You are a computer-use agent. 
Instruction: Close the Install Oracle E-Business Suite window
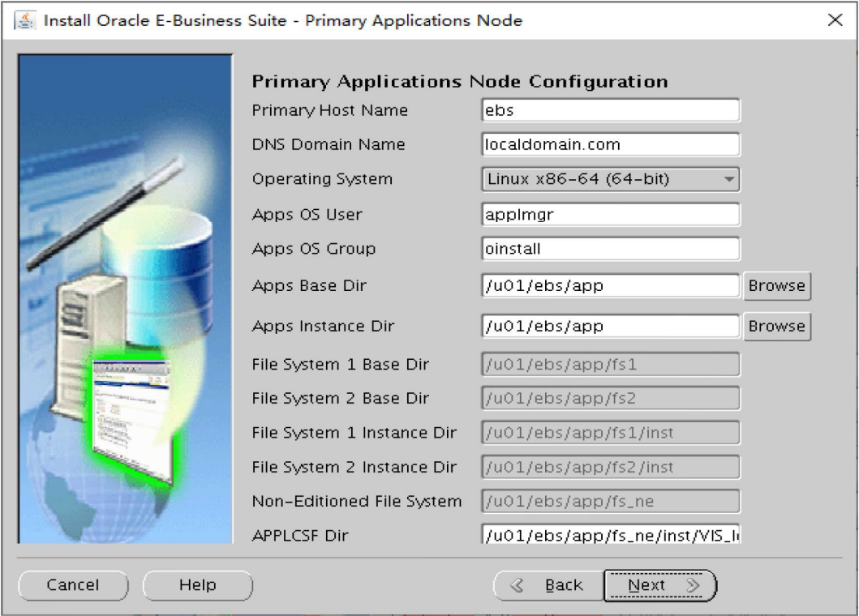835,20
